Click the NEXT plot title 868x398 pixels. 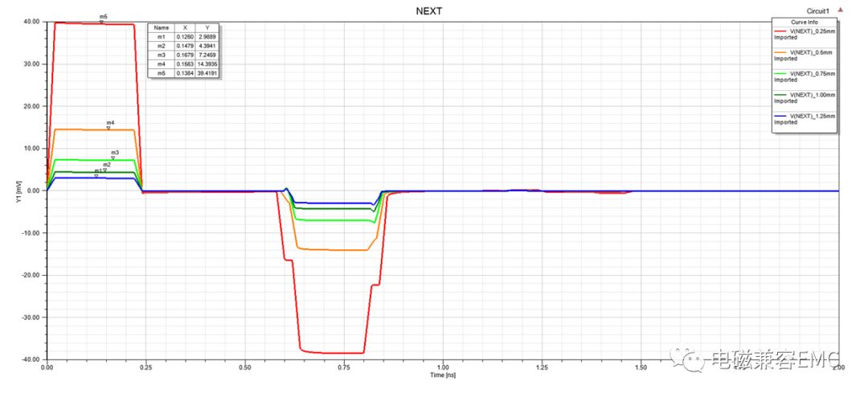coord(429,11)
